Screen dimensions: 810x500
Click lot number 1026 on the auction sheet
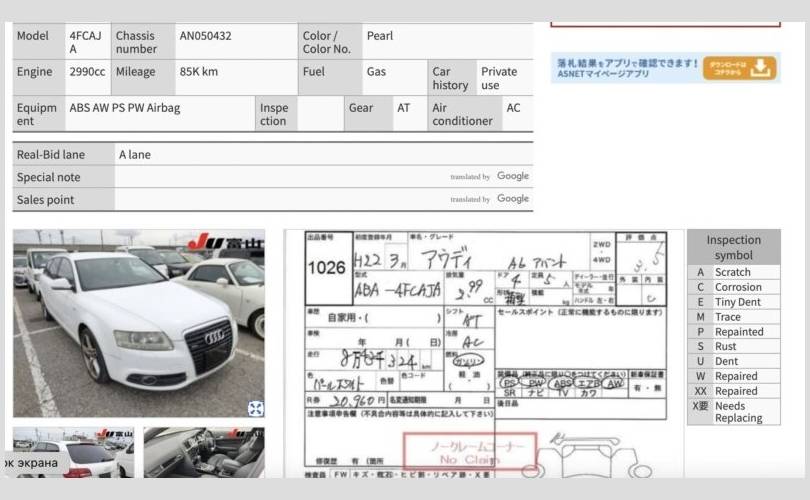coord(326,268)
